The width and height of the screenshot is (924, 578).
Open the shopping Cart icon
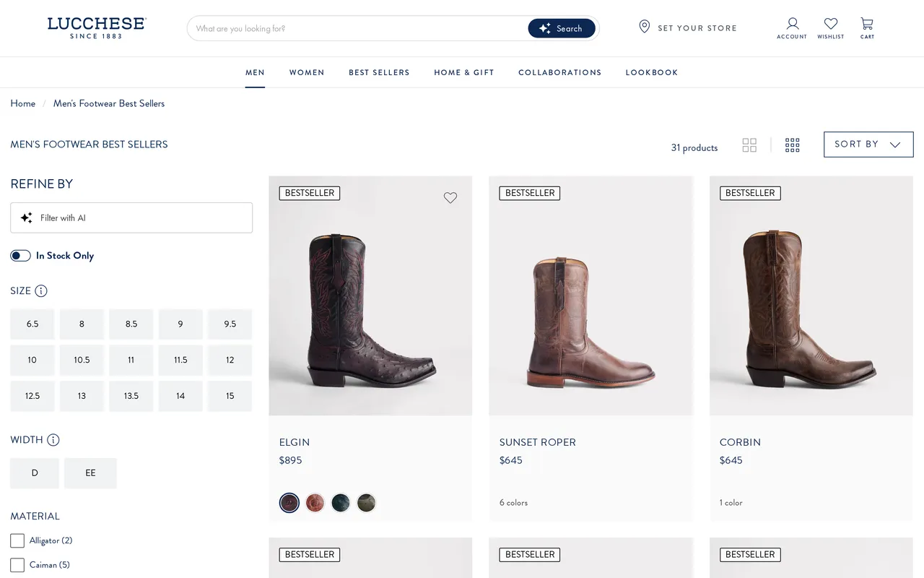867,28
